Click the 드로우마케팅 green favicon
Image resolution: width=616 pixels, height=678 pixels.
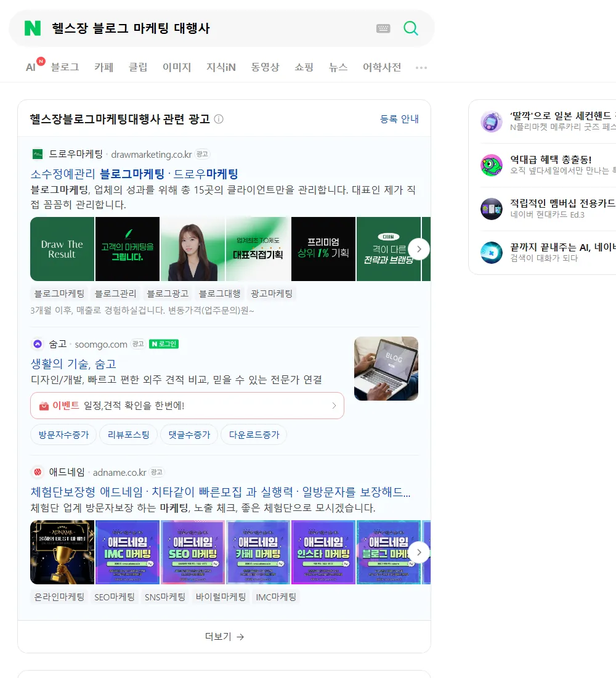pyautogui.click(x=38, y=154)
